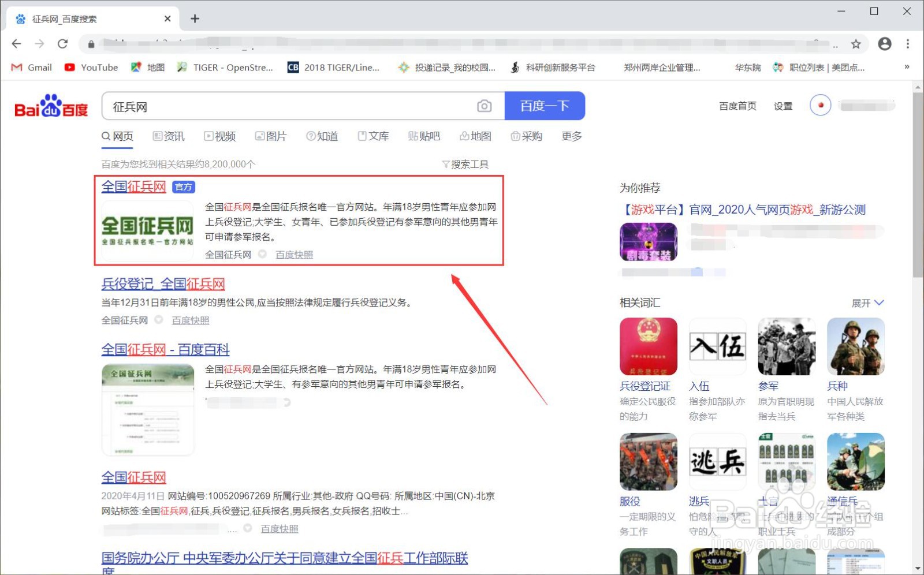Close the 征兵网_百度搜索 tab

[x=167, y=19]
